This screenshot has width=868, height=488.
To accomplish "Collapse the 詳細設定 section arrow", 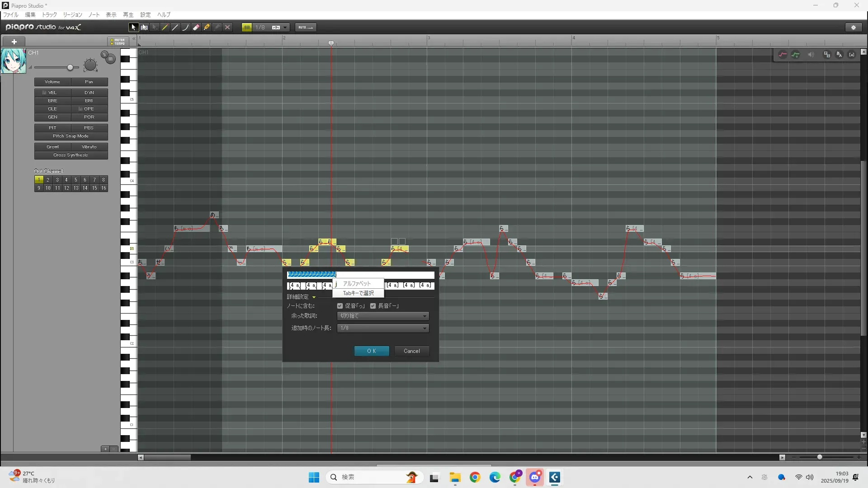I will [x=314, y=297].
